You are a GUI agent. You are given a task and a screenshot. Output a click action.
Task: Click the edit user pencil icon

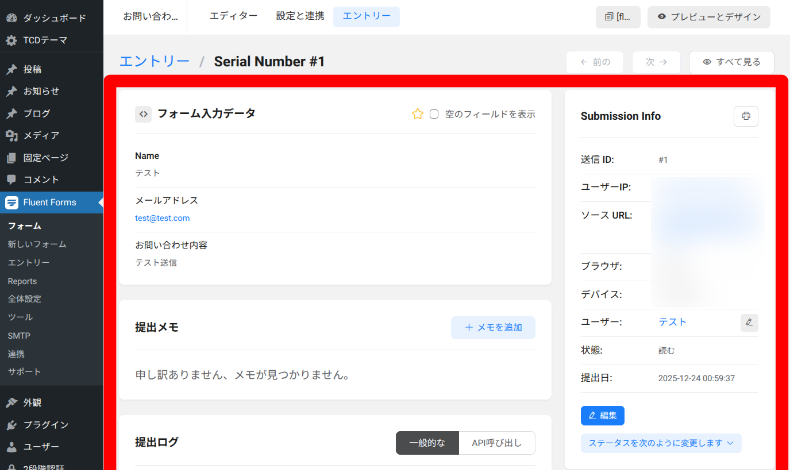click(749, 322)
